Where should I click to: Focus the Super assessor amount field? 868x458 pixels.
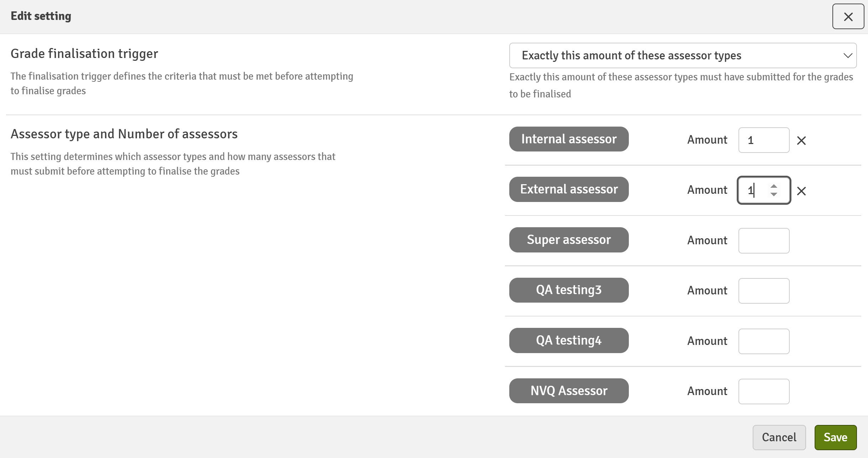coord(764,241)
